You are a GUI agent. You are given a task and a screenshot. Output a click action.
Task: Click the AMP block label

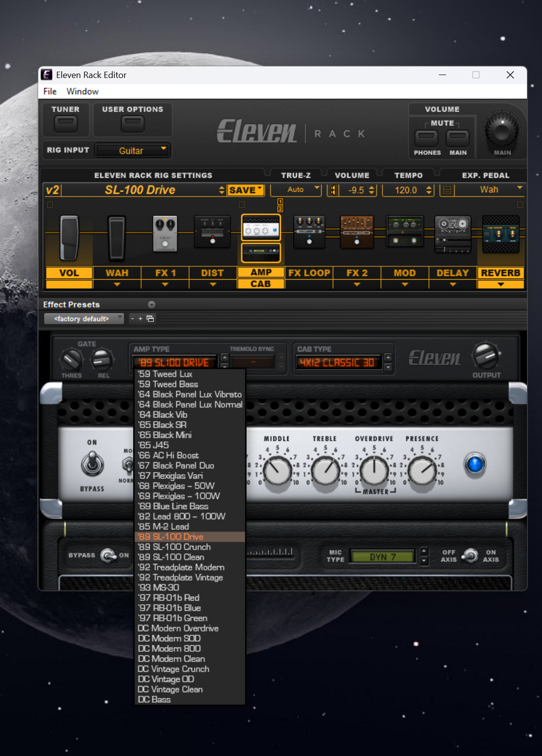pos(261,273)
